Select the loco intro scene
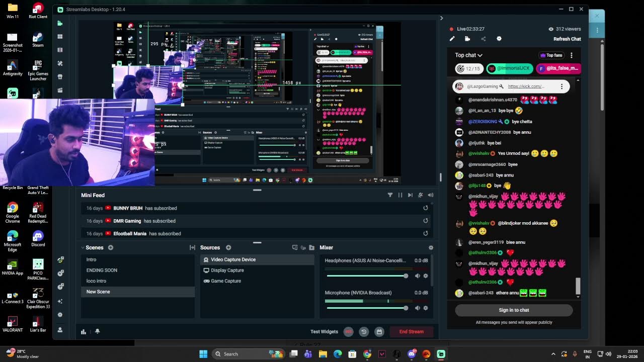 pyautogui.click(x=137, y=281)
